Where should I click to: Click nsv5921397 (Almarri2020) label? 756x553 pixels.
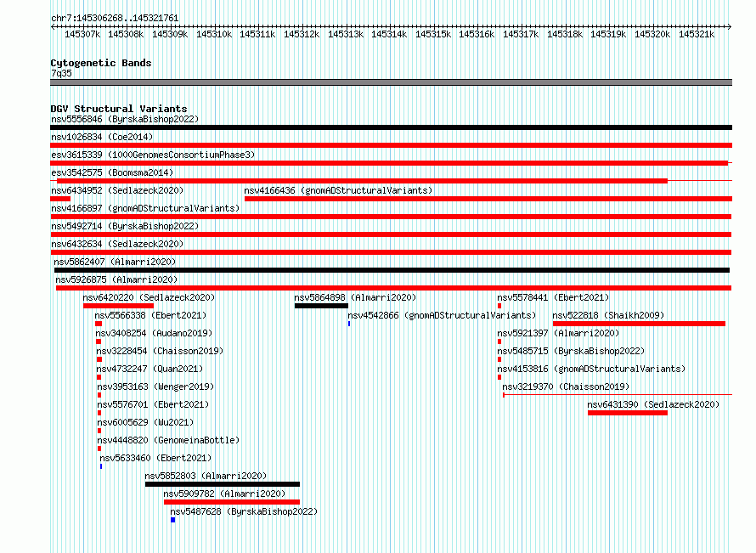pos(558,333)
